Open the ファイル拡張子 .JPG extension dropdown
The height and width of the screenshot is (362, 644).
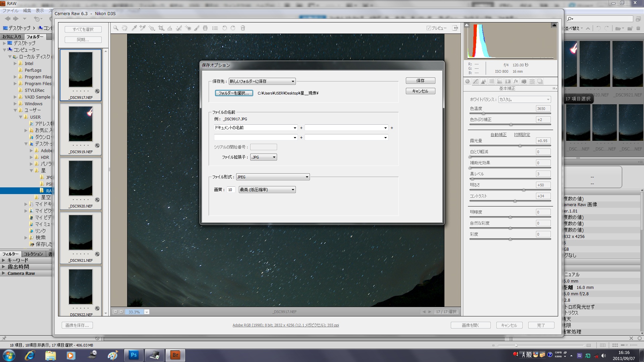click(264, 157)
